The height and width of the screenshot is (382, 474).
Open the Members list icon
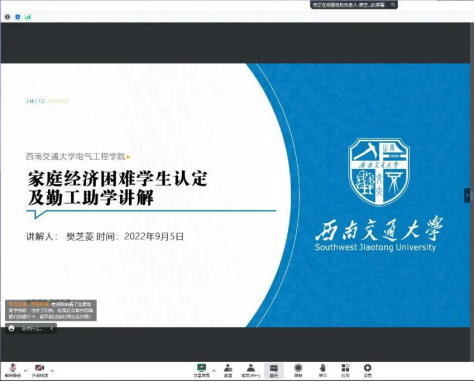251,370
